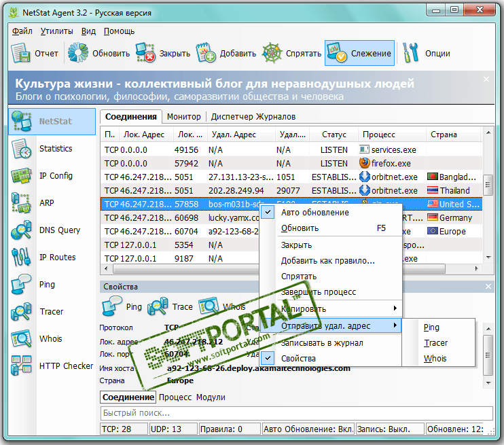
Task: Open the IP Config sidebar icon
Action: tap(21, 176)
